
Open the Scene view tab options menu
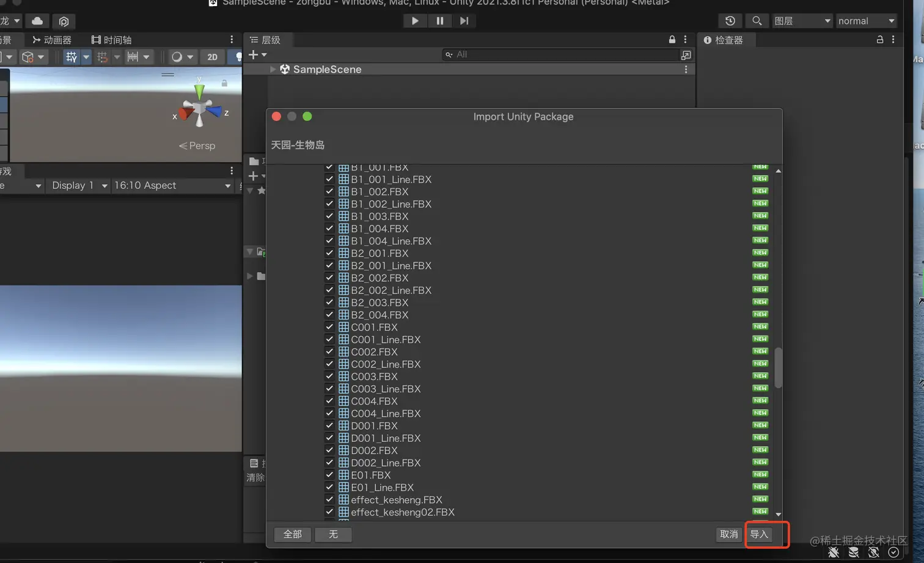[232, 40]
